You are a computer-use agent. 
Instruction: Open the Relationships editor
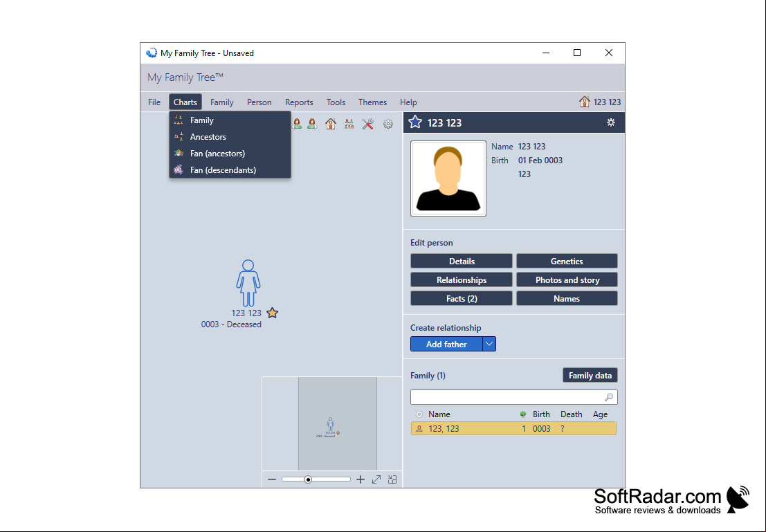coord(461,280)
